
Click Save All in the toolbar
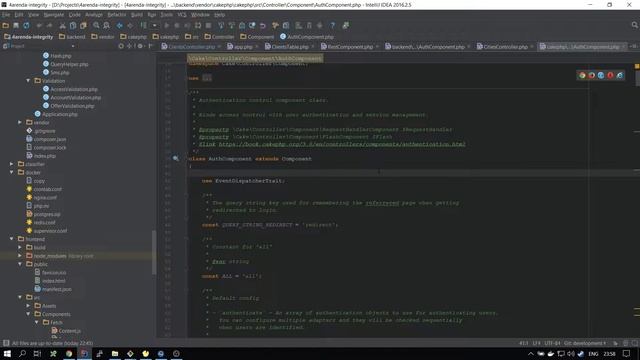pos(16,25)
